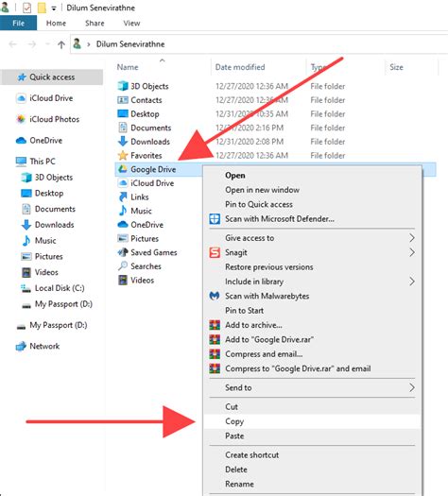The height and width of the screenshot is (496, 448).
Task: Click the Malwarebytes icon in context menu
Action: click(x=215, y=296)
